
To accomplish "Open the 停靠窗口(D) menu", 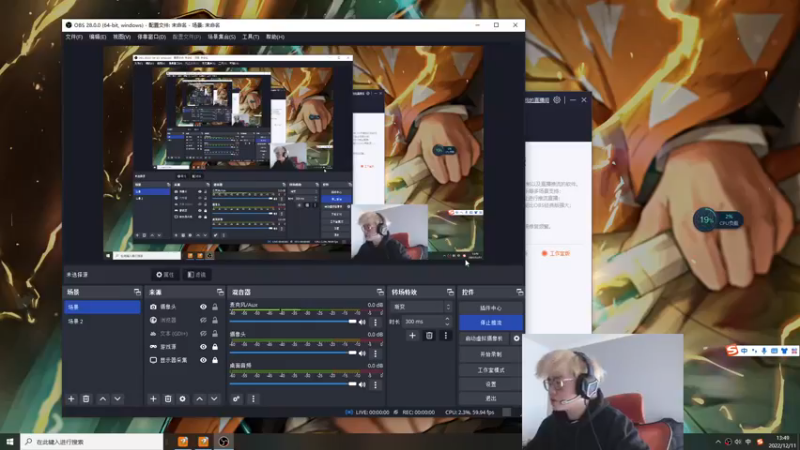I will pyautogui.click(x=152, y=37).
